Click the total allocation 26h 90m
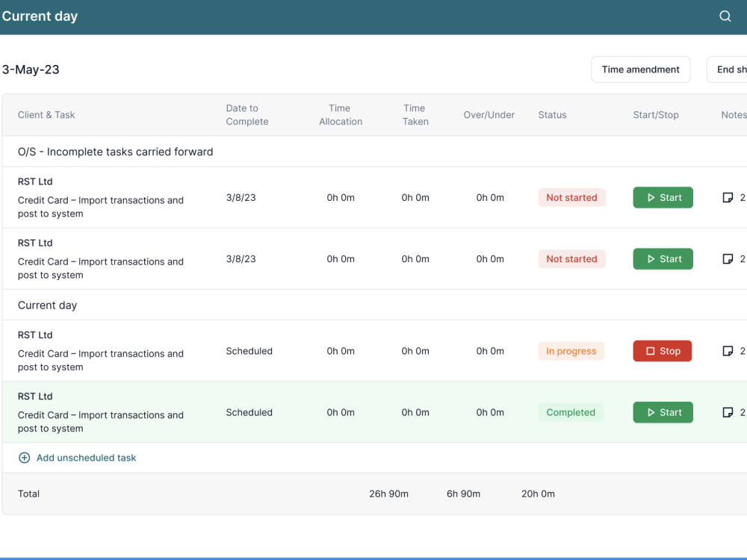Image resolution: width=747 pixels, height=560 pixels. (388, 494)
